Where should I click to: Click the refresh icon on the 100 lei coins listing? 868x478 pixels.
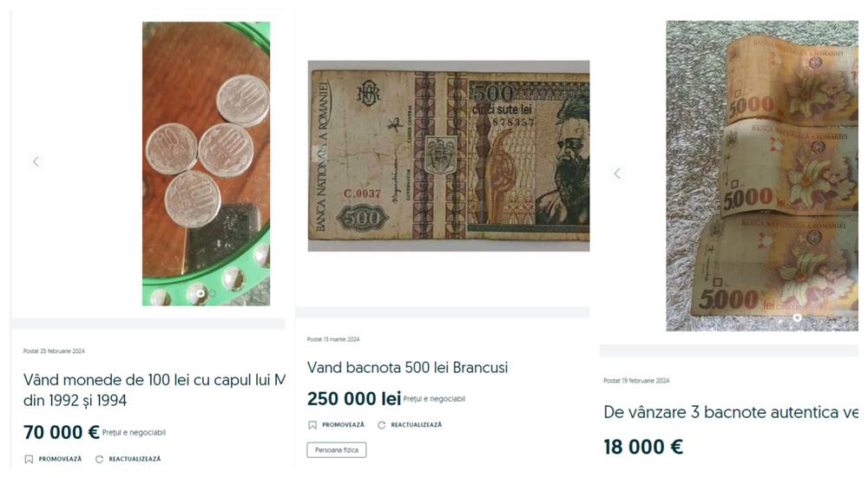pyautogui.click(x=99, y=459)
